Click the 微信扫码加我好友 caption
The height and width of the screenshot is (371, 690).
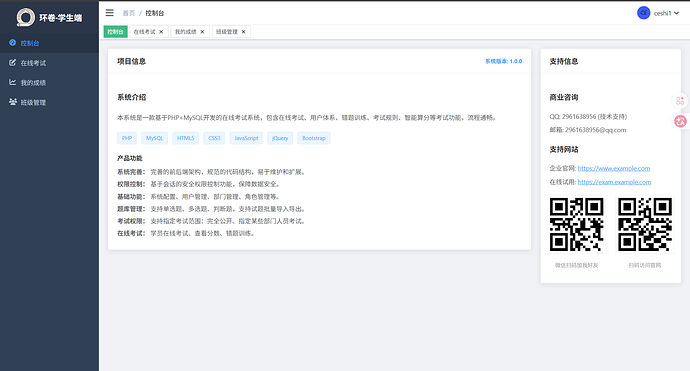pyautogui.click(x=576, y=265)
